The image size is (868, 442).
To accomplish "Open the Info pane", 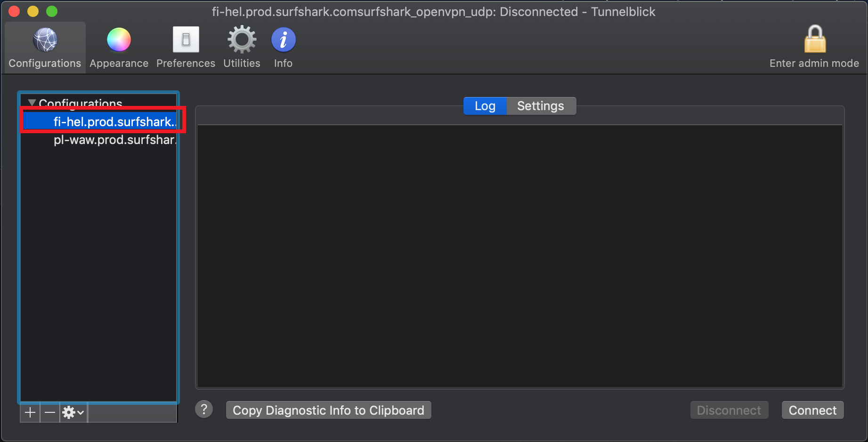I will [x=283, y=48].
